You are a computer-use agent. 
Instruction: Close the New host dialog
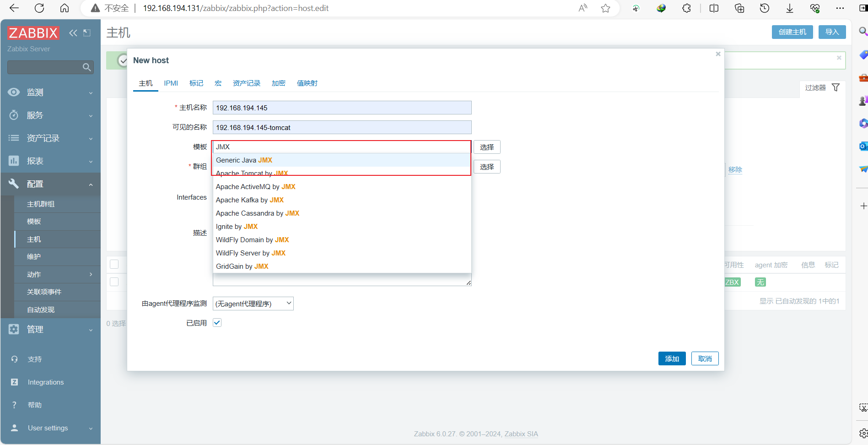pyautogui.click(x=718, y=54)
